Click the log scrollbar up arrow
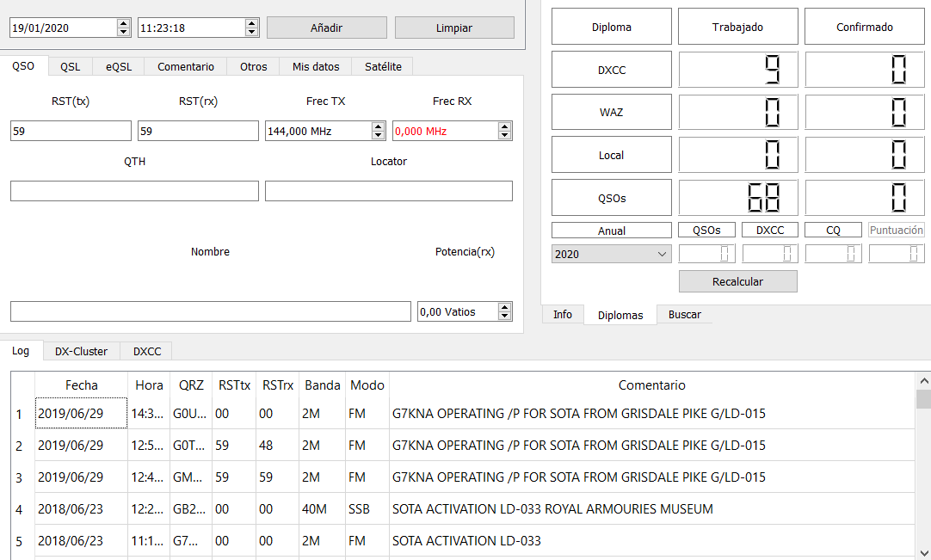 (923, 381)
